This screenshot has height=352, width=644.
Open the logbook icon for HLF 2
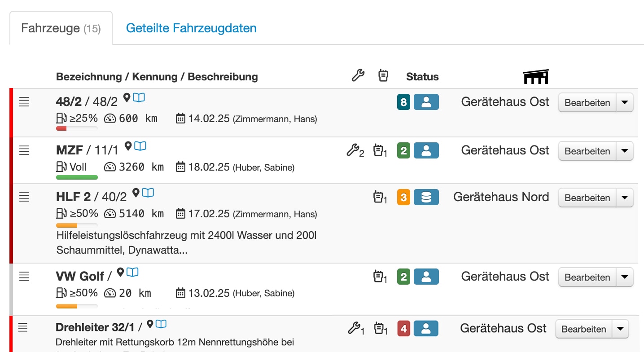(x=148, y=193)
